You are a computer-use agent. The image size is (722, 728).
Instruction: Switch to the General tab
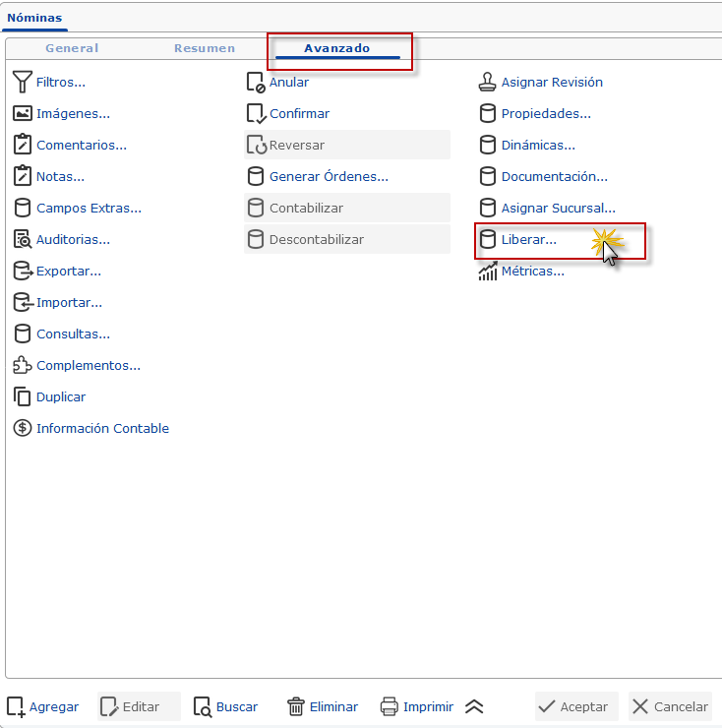pos(72,48)
